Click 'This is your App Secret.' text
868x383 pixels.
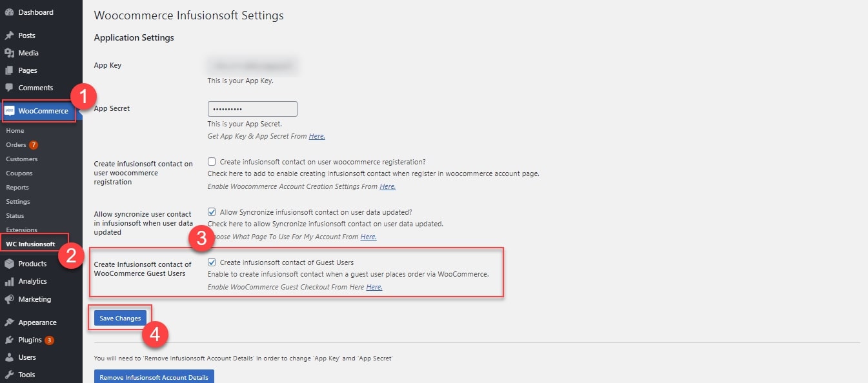(x=245, y=123)
